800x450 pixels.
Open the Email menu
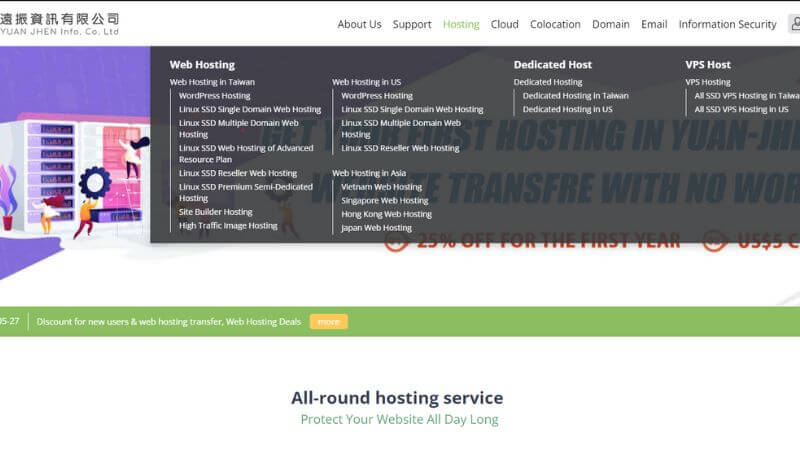[654, 24]
